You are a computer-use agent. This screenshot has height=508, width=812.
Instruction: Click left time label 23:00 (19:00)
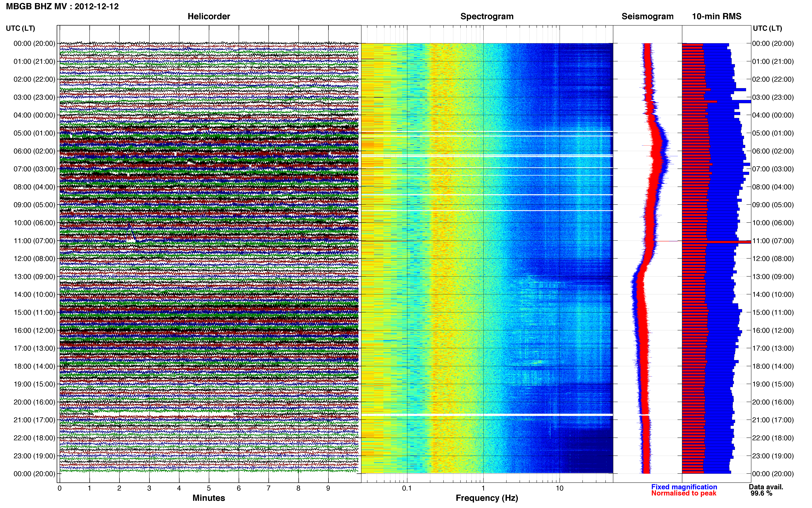34,456
